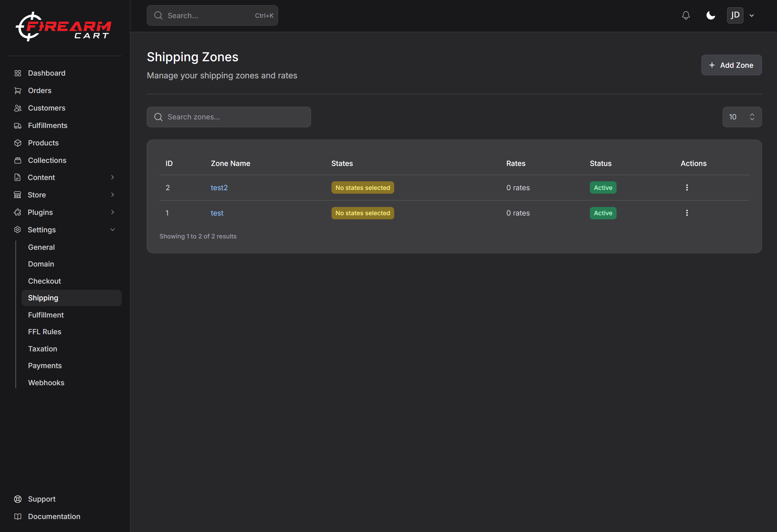Open the JD user avatar
The image size is (777, 532).
point(735,15)
